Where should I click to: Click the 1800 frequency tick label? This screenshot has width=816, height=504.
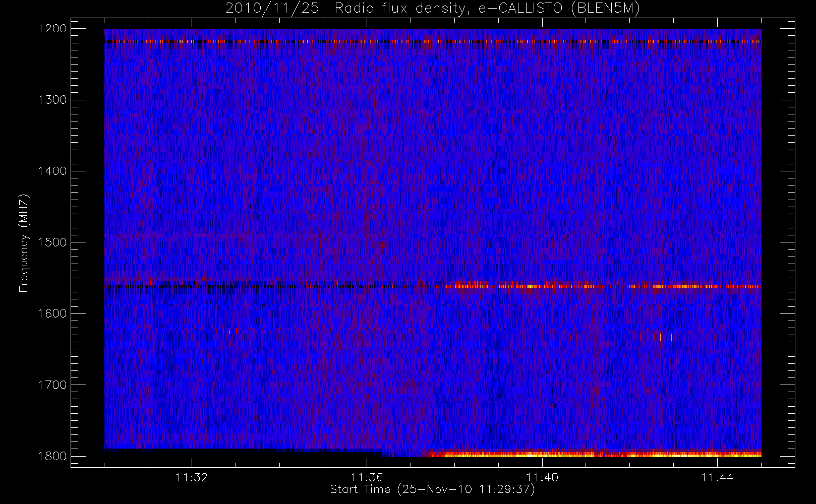pos(52,456)
